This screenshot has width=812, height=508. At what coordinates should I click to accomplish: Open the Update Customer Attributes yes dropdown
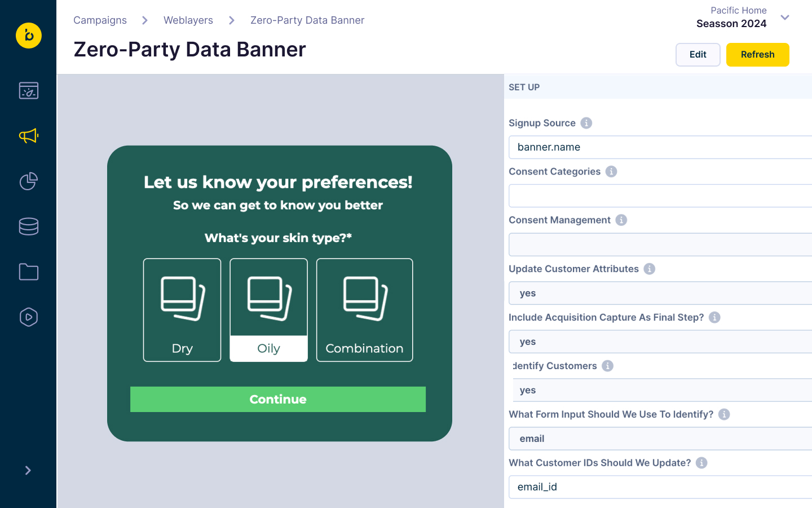[x=660, y=293]
